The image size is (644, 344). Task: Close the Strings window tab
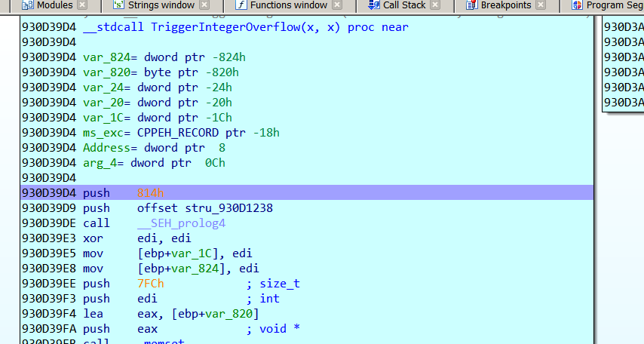click(x=204, y=5)
